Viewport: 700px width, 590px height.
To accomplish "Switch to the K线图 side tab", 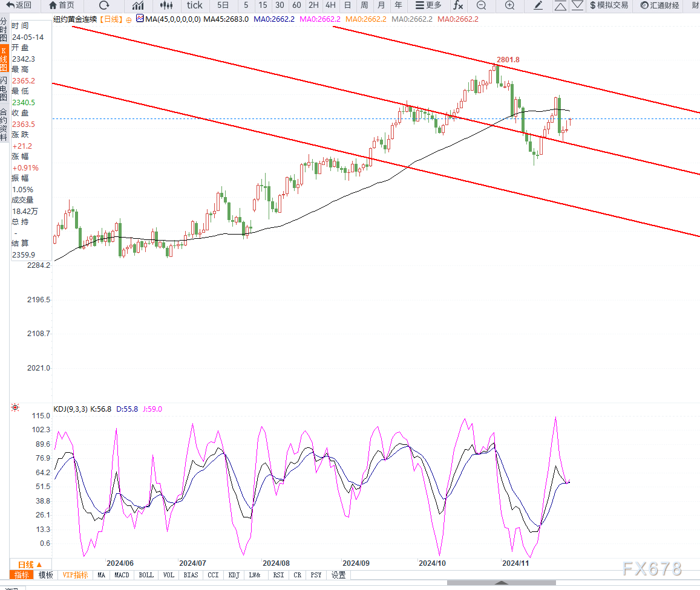I will pyautogui.click(x=4, y=59).
